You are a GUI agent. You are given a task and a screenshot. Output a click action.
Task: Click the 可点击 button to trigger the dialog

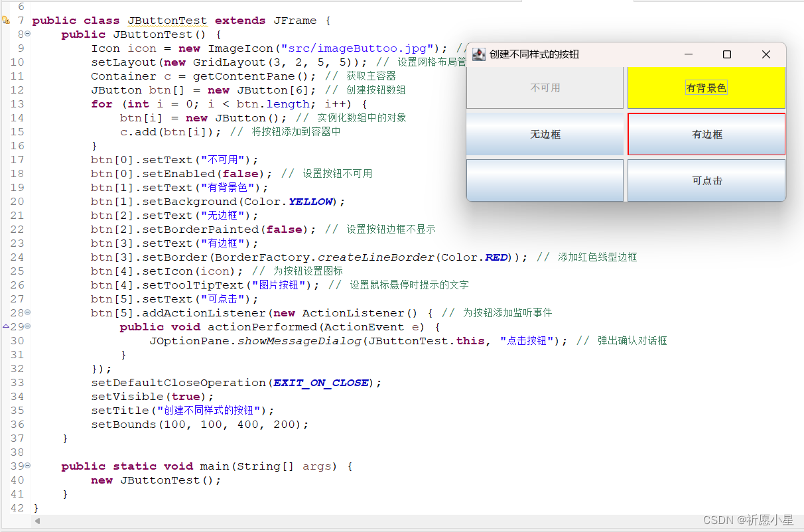[706, 180]
